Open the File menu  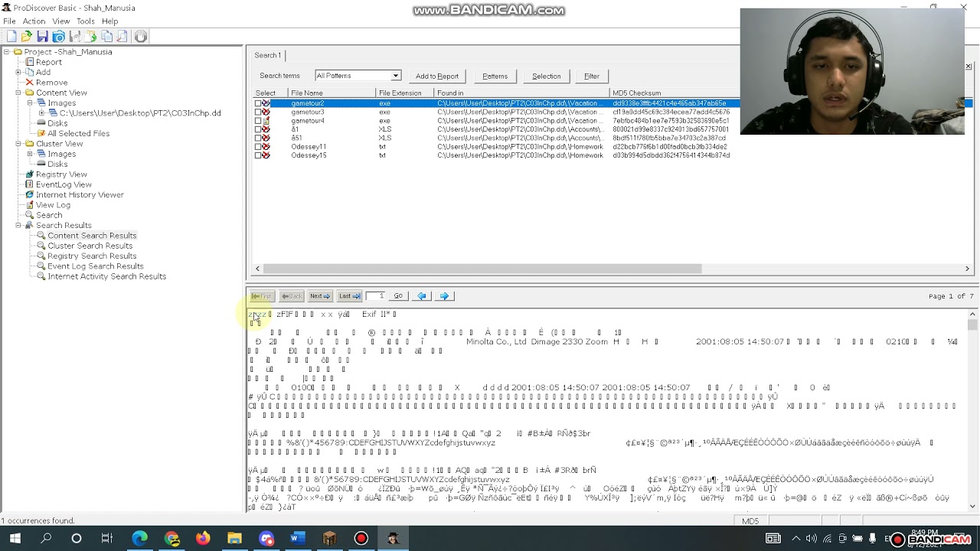click(10, 21)
